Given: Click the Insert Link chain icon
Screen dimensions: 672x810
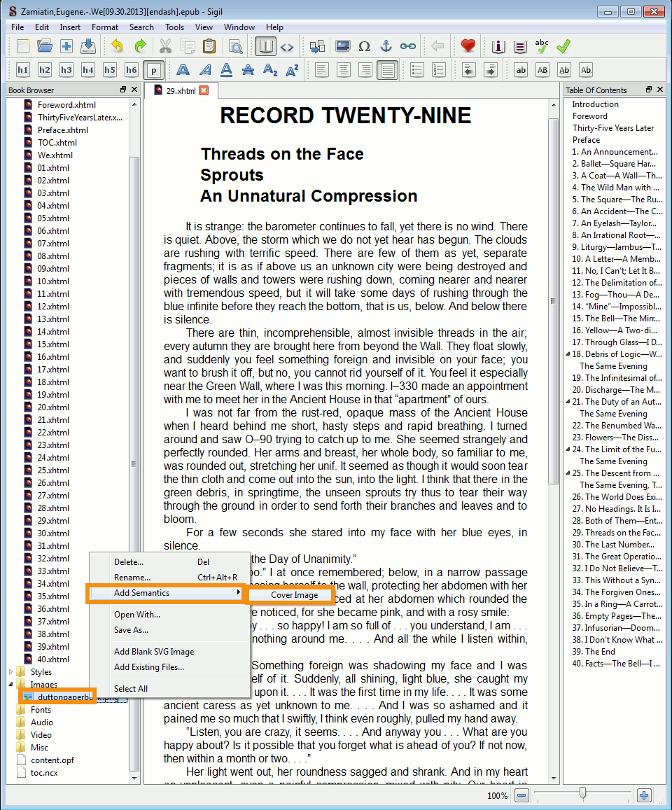Looking at the screenshot, I should click(x=408, y=46).
